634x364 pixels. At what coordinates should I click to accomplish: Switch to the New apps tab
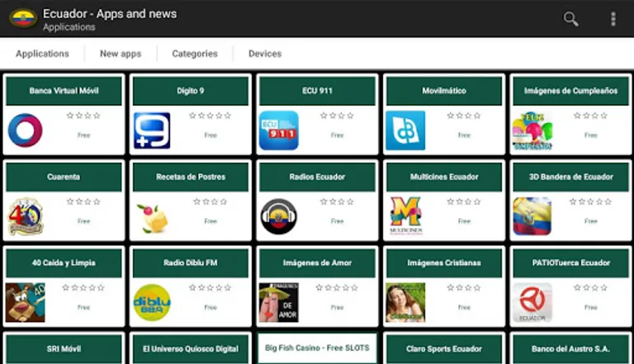(x=121, y=54)
